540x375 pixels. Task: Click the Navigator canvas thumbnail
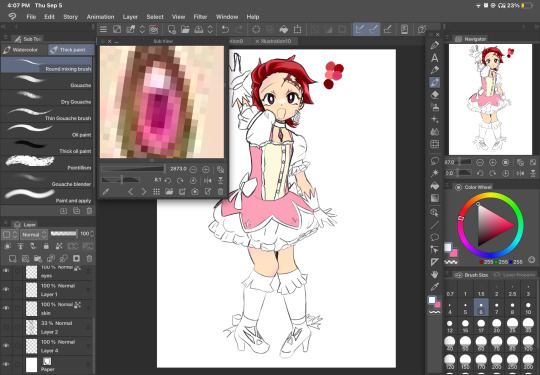490,99
